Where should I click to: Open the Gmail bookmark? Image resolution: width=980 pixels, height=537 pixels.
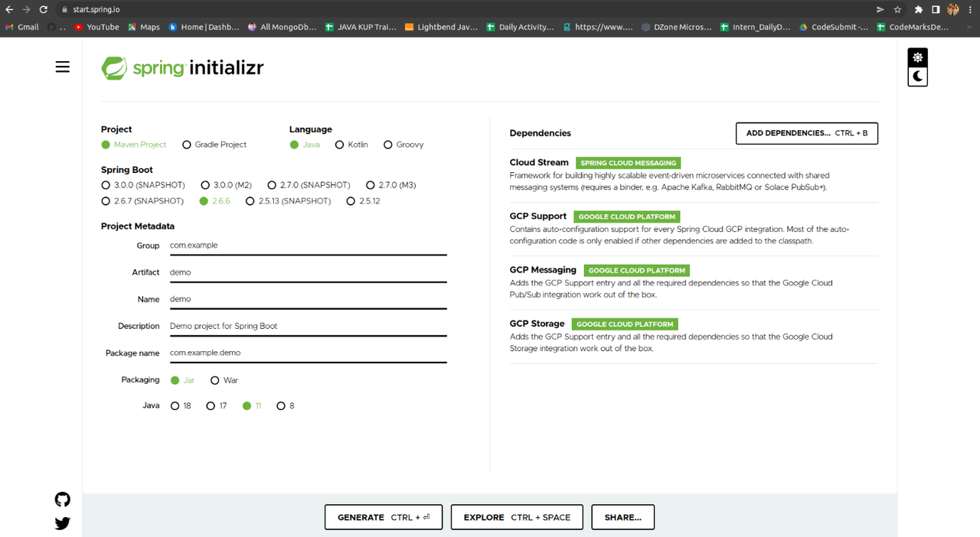coord(21,27)
